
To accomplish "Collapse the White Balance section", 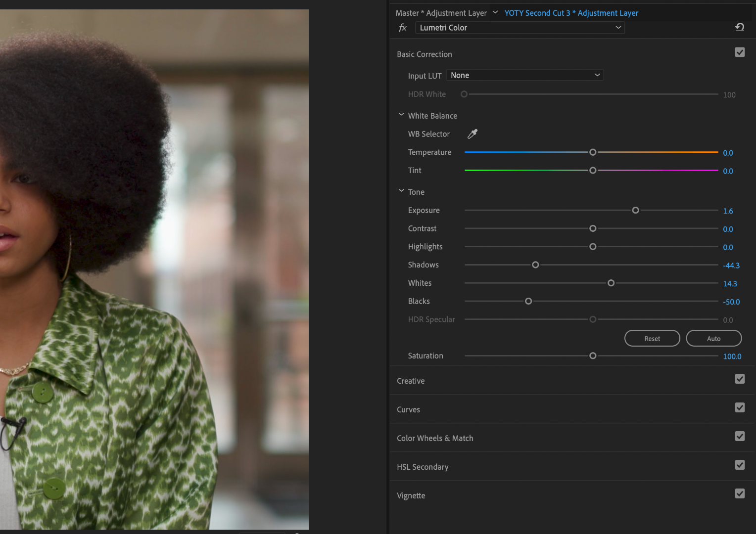I will (401, 115).
